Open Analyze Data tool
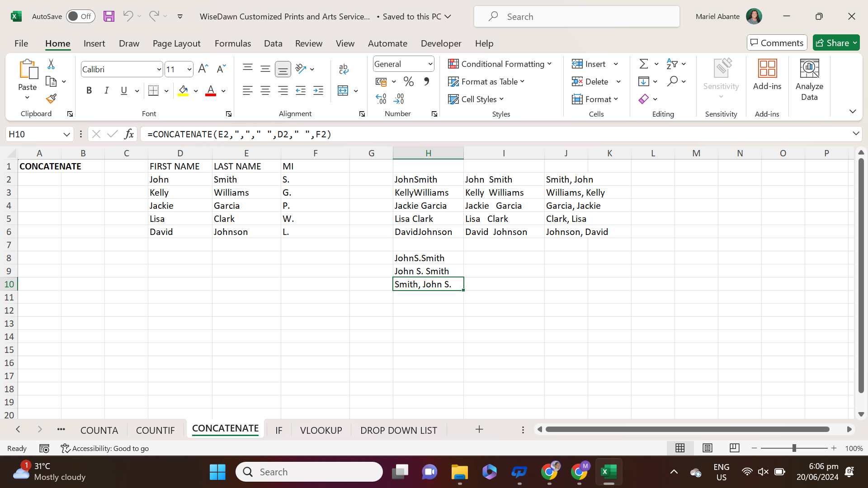The width and height of the screenshot is (868, 488). [x=809, y=80]
